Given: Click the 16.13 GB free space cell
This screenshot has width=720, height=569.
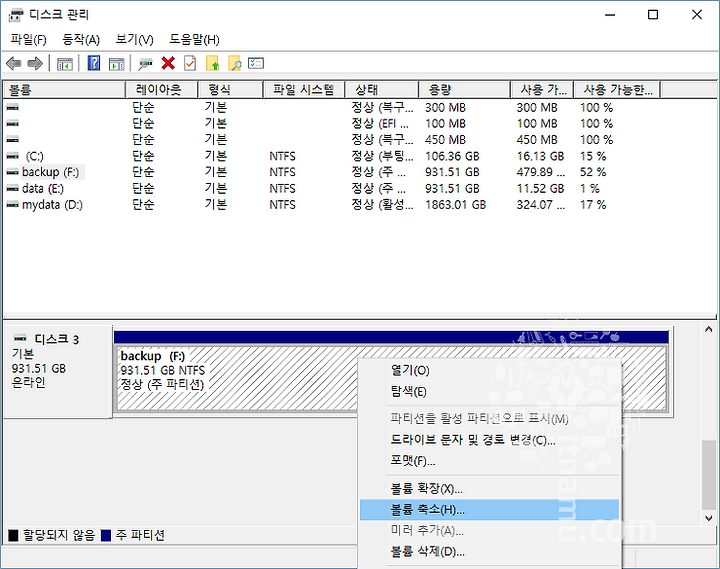Looking at the screenshot, I should tap(540, 157).
